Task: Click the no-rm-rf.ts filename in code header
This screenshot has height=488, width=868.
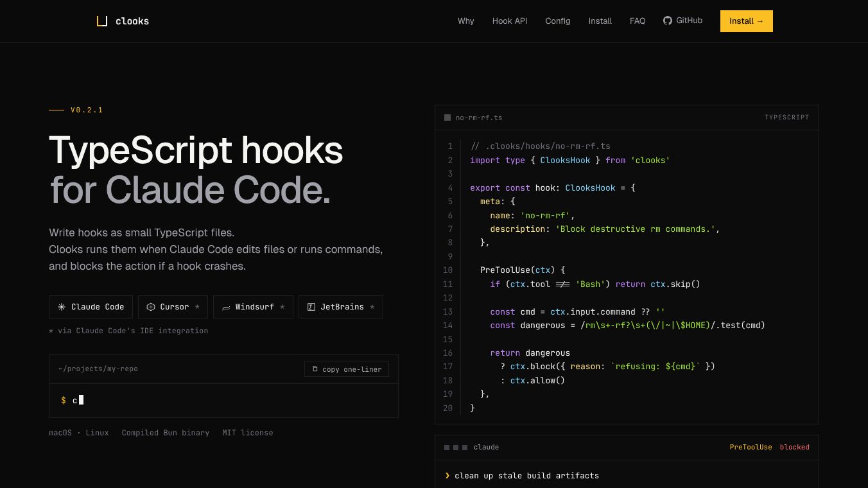Action: click(479, 118)
